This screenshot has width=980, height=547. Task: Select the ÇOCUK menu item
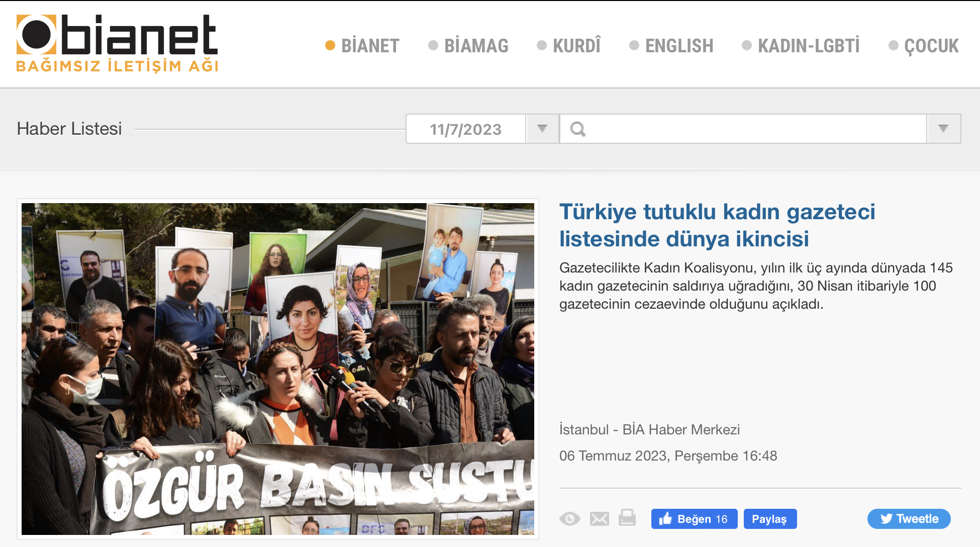[x=931, y=46]
